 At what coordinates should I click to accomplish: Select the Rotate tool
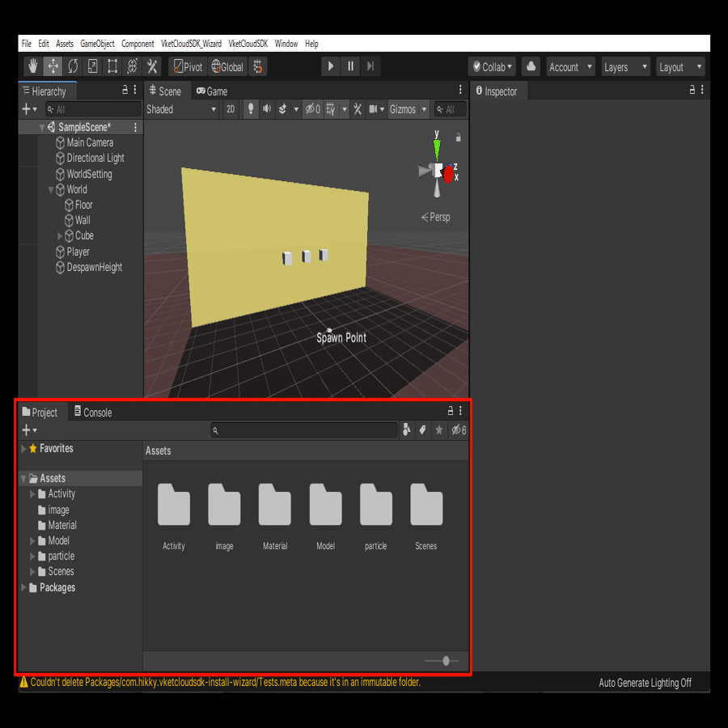point(72,66)
